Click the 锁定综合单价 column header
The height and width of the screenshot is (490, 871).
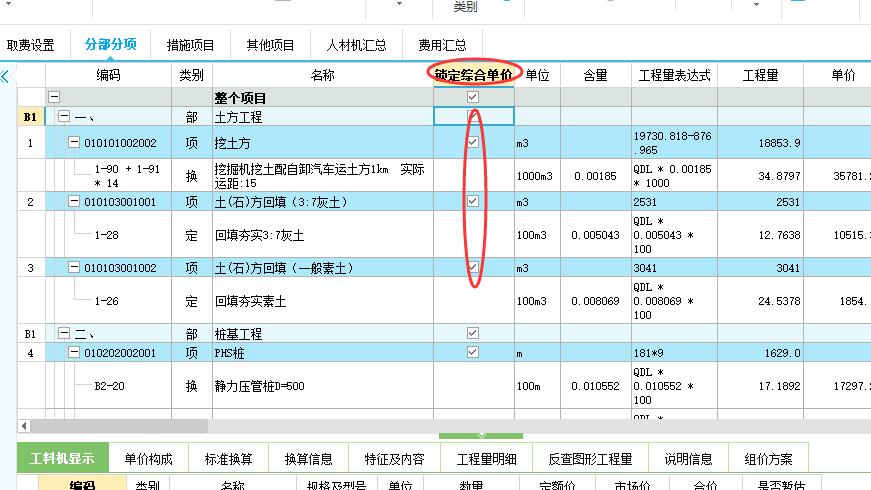coord(474,75)
